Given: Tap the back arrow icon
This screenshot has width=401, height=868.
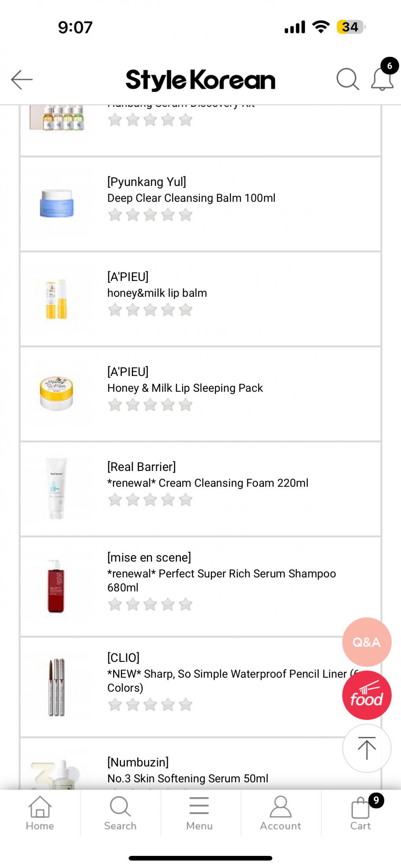Looking at the screenshot, I should pos(22,79).
